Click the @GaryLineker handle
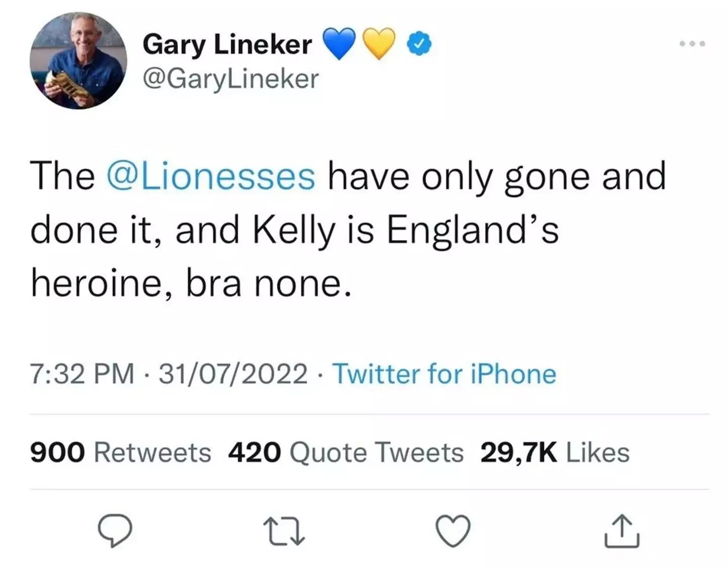 [231, 78]
